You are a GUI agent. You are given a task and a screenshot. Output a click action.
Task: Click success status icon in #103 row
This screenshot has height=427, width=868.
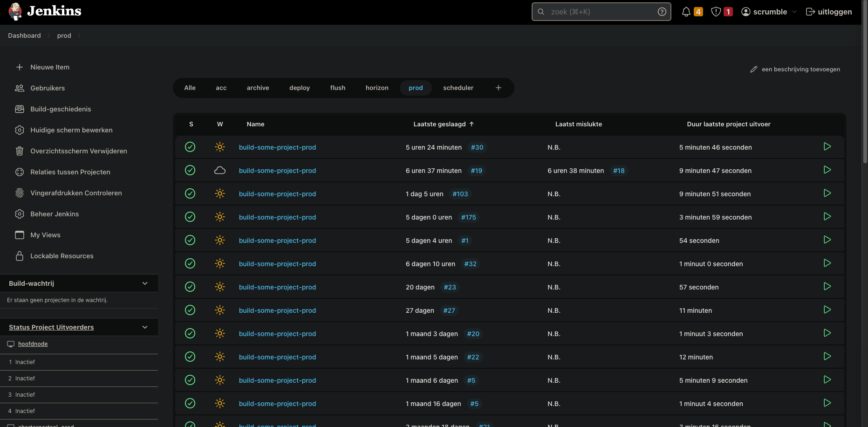tap(190, 193)
